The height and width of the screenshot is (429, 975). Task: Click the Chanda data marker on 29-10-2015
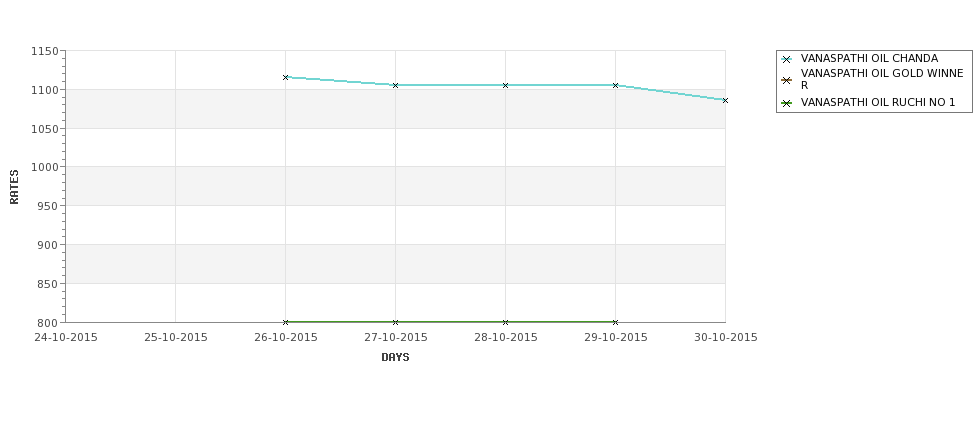(616, 85)
